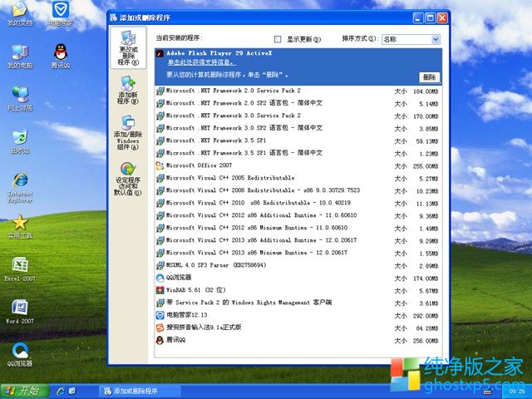Click 添加或删除程序 taskbar button
The width and height of the screenshot is (532, 399).
click(139, 392)
